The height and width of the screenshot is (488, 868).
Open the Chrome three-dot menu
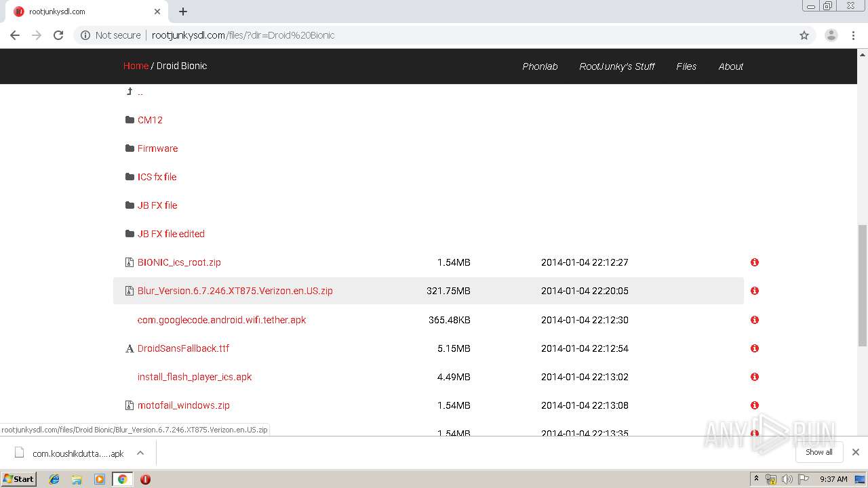coord(853,35)
